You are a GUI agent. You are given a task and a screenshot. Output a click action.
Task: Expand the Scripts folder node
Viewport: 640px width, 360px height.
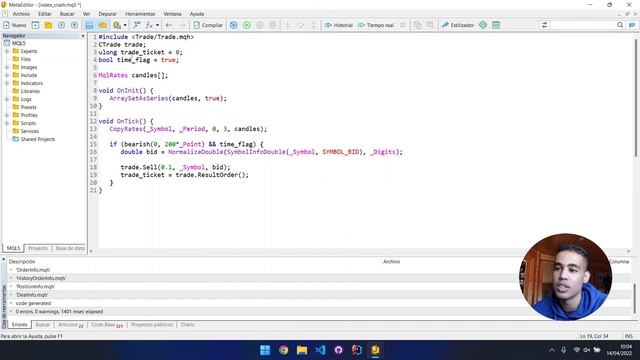[x=7, y=123]
